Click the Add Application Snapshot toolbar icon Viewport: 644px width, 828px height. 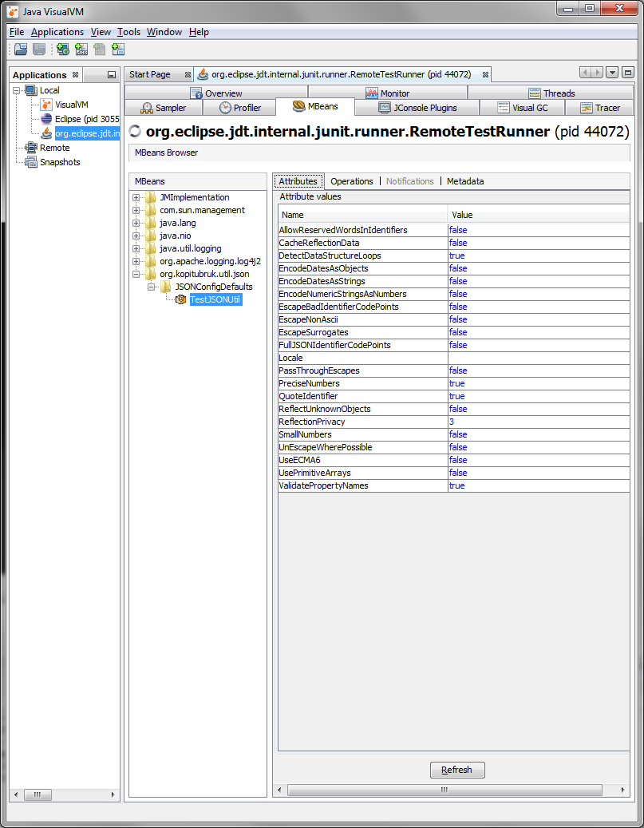click(118, 50)
